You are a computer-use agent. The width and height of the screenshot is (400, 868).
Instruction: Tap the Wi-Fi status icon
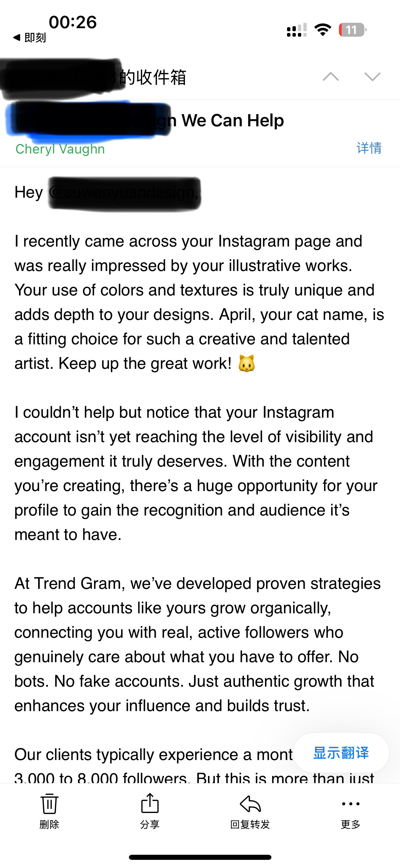tap(323, 30)
